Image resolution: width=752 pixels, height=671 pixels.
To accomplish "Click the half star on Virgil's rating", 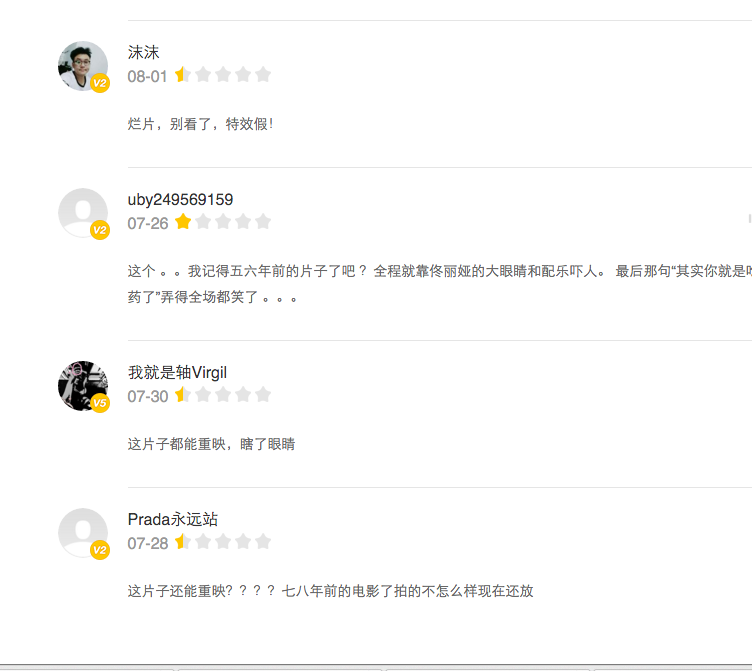I will point(183,395).
